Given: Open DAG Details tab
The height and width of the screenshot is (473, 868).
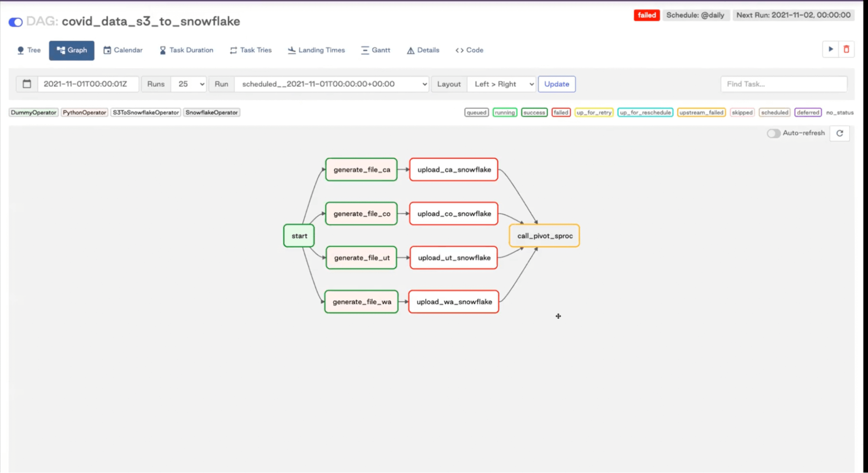Looking at the screenshot, I should coord(423,50).
